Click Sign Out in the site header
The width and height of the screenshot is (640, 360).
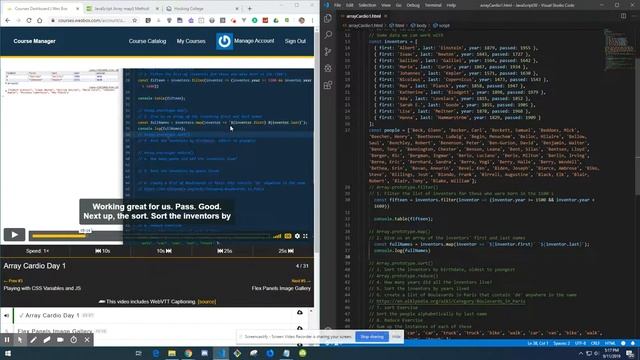click(x=295, y=41)
